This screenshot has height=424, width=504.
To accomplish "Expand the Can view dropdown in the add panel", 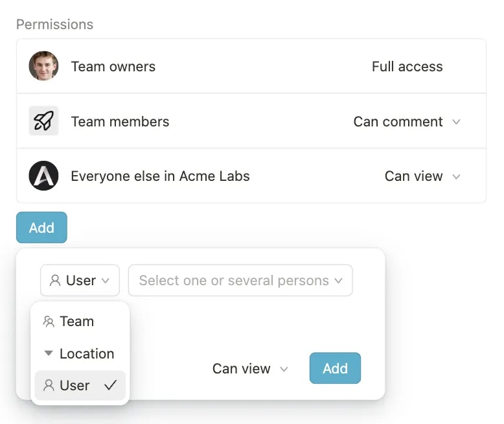I will click(250, 369).
